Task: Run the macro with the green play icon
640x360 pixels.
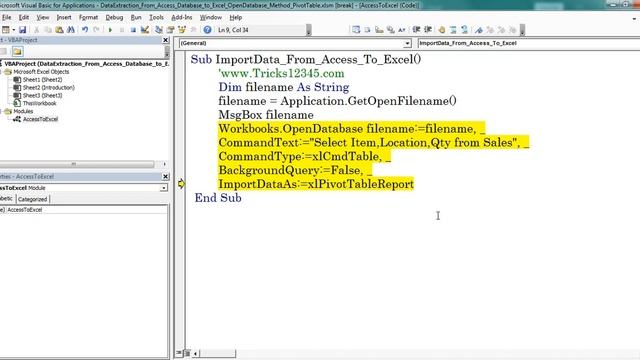Action: click(110, 30)
